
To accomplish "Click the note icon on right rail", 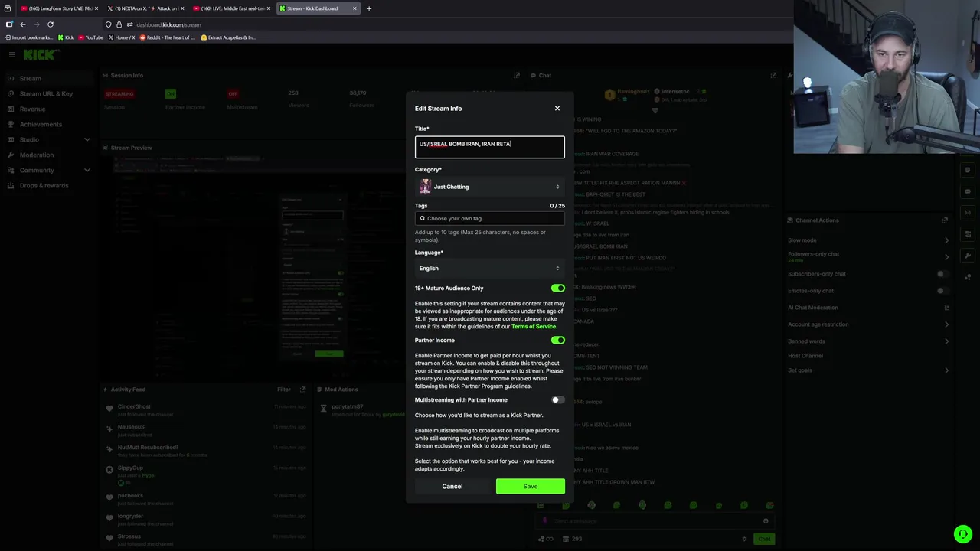I will click(968, 170).
